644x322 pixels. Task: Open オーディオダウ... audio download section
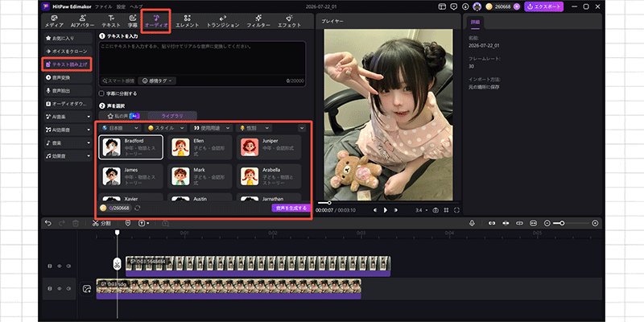(68, 104)
